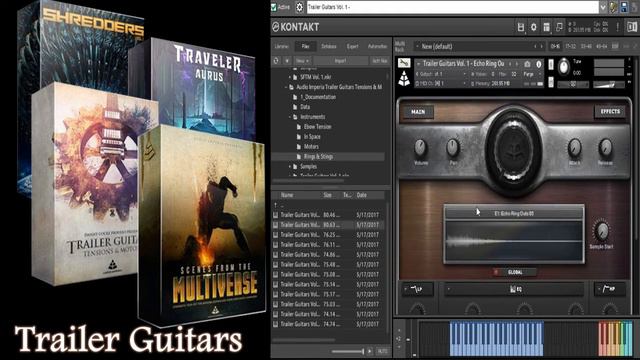The width and height of the screenshot is (640, 360).
Task: Switch to the Database browser tab
Action: pos(329,47)
